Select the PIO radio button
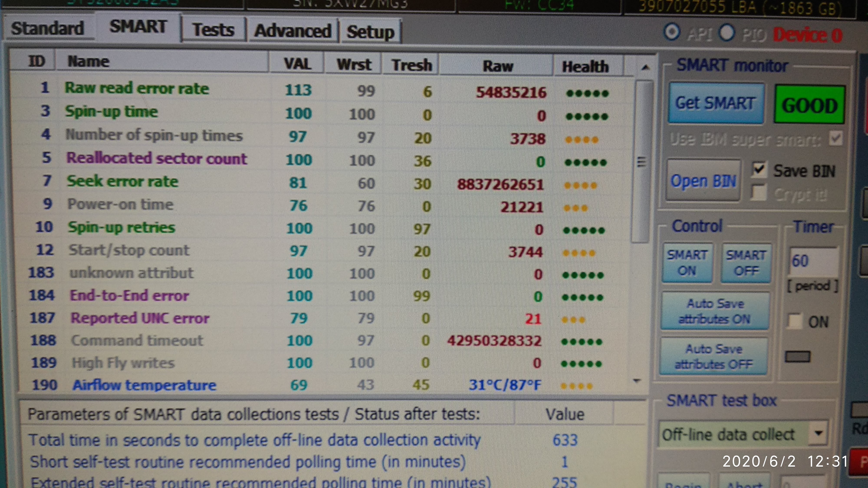 [727, 33]
